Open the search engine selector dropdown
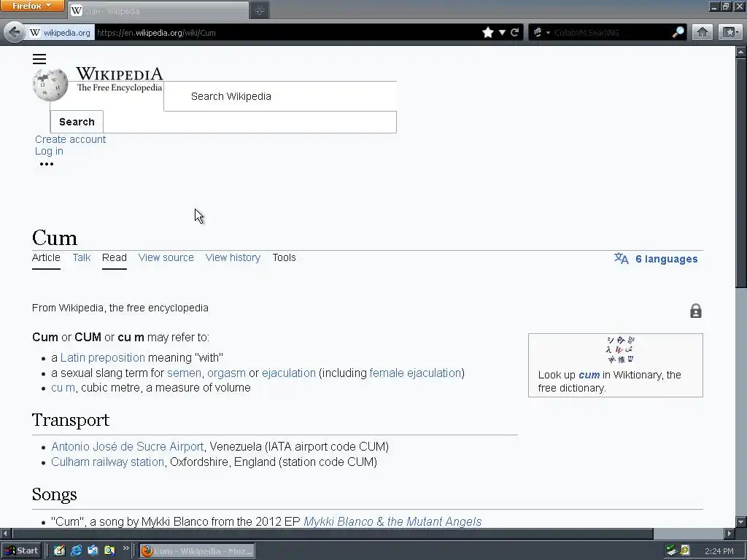Viewport: 747px width, 560px height. coord(541,32)
